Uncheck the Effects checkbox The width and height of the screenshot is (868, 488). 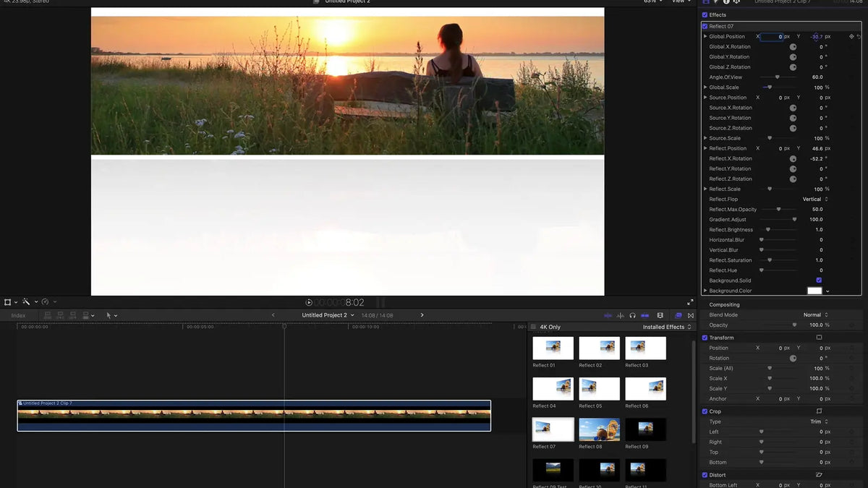(705, 14)
